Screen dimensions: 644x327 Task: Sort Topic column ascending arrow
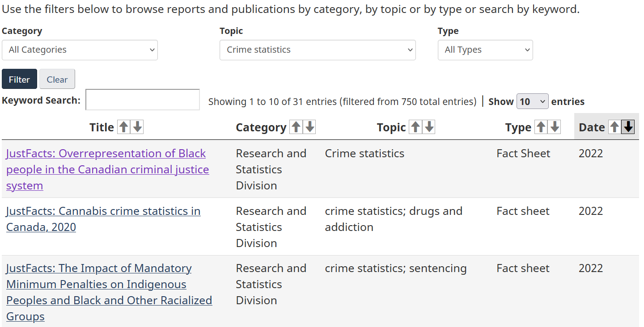[415, 127]
